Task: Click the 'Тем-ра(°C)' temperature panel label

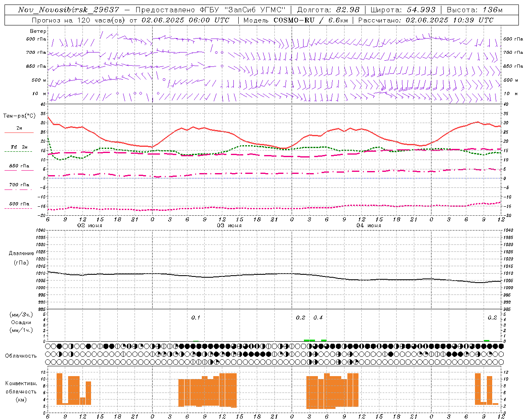Action: pyautogui.click(x=19, y=116)
